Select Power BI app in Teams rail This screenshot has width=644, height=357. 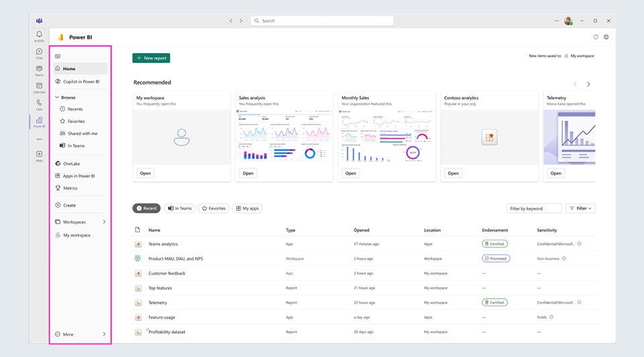tap(39, 122)
